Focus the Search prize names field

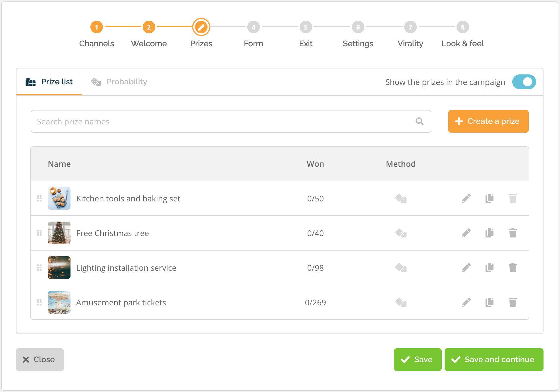coord(231,121)
